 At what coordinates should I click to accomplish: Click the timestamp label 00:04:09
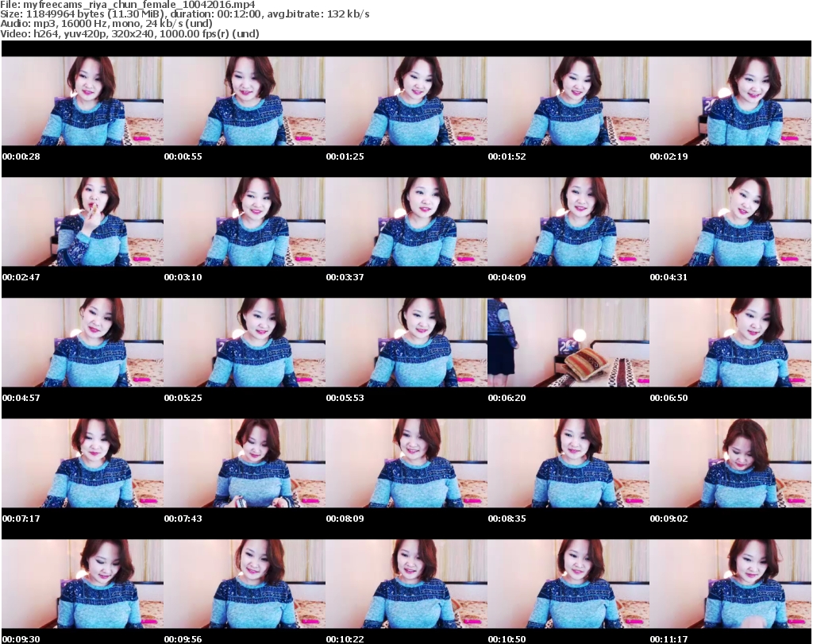tap(507, 277)
